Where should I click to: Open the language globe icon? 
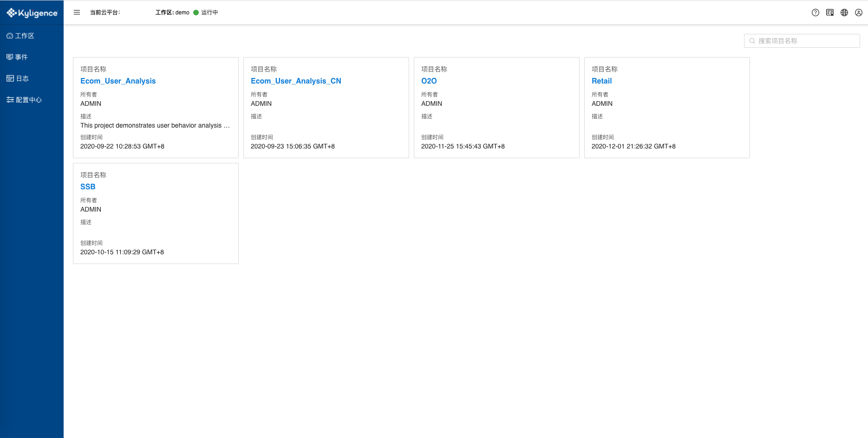pyautogui.click(x=844, y=13)
